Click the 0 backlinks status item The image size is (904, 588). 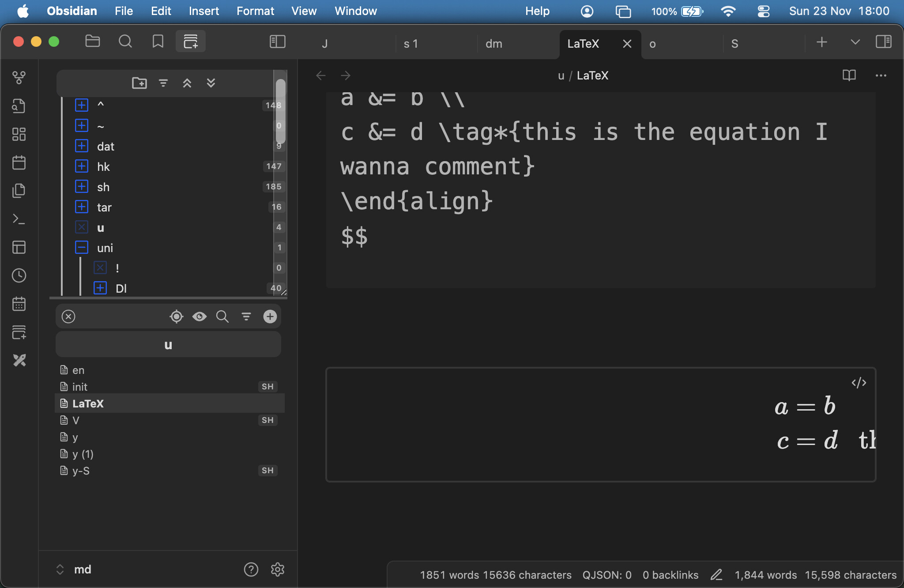pos(670,575)
